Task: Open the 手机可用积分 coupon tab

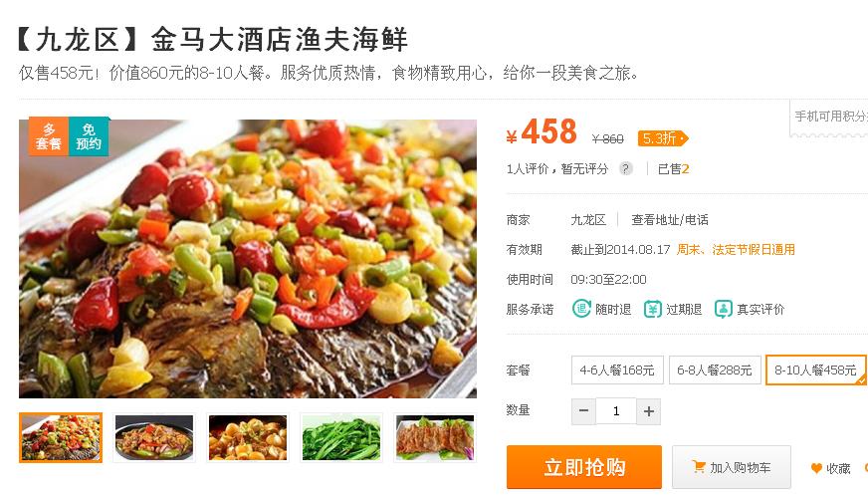Action: tap(829, 117)
